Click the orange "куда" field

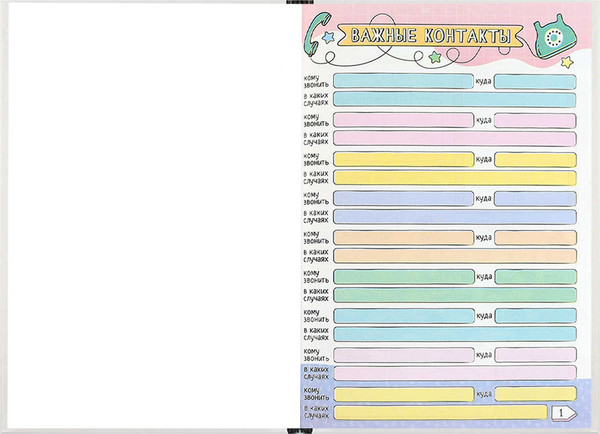point(535,237)
